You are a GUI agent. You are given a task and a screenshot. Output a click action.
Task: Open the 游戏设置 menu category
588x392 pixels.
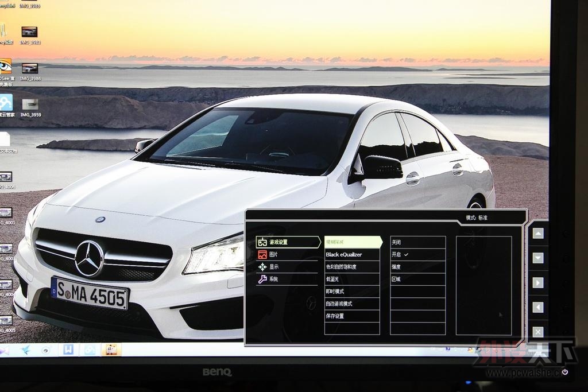tap(287, 242)
